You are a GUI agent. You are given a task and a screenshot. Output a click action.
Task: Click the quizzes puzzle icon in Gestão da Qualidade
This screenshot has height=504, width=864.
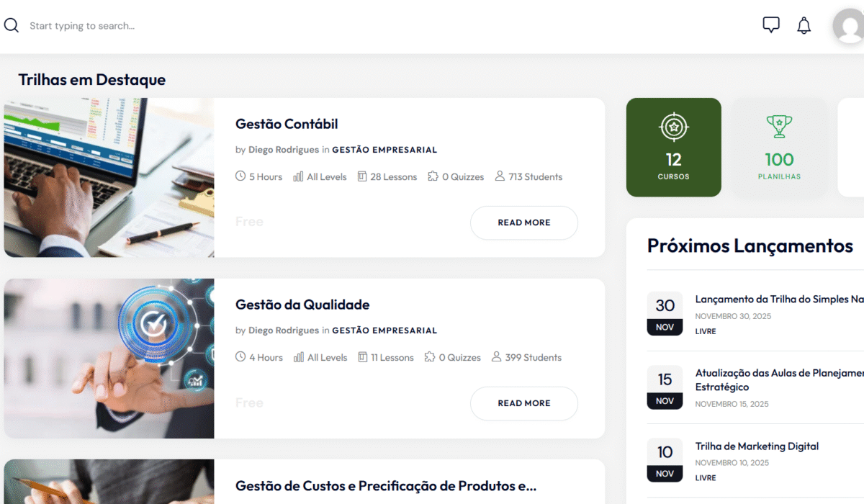coord(430,357)
